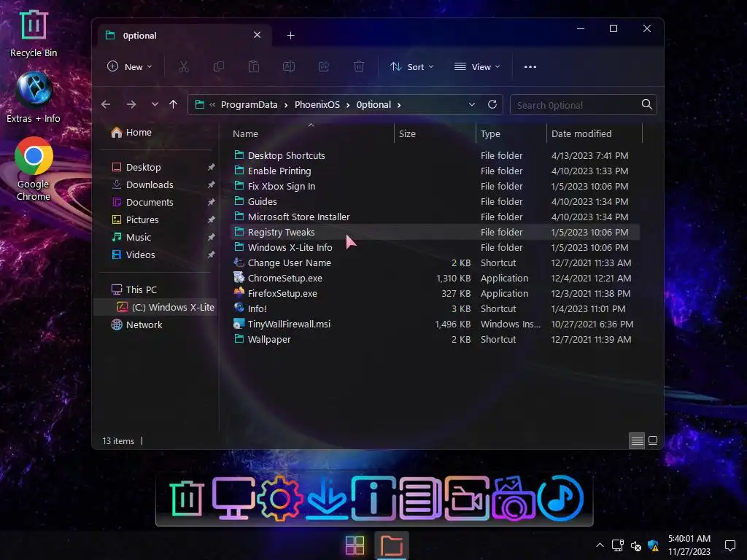Image resolution: width=747 pixels, height=560 pixels.
Task: Sort by Date modified column header
Action: click(594, 134)
